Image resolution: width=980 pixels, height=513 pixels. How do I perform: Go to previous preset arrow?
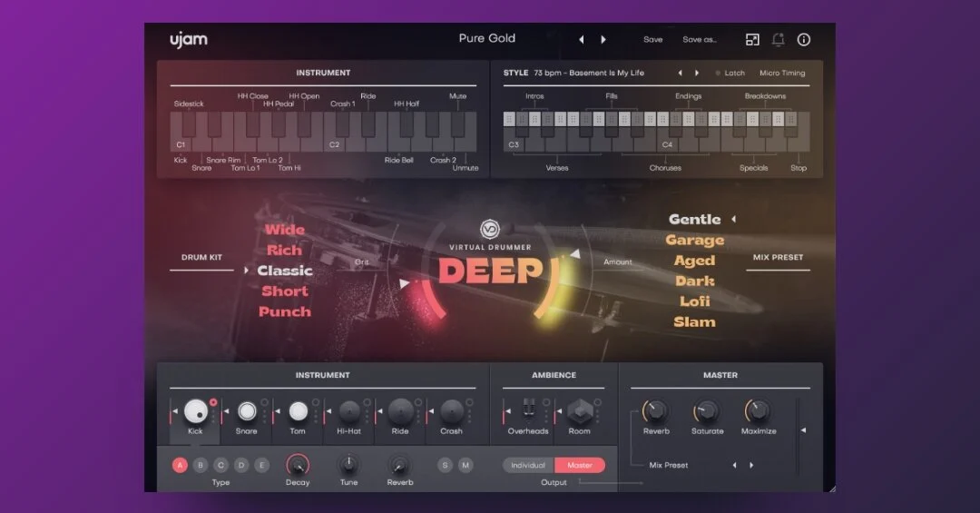click(582, 39)
